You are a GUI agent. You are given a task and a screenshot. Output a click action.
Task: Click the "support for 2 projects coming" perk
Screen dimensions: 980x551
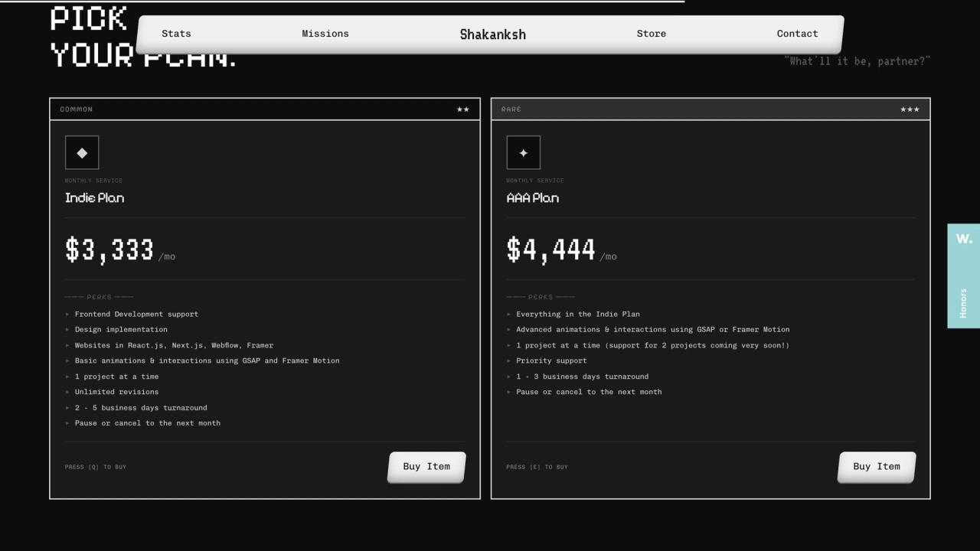coord(652,346)
